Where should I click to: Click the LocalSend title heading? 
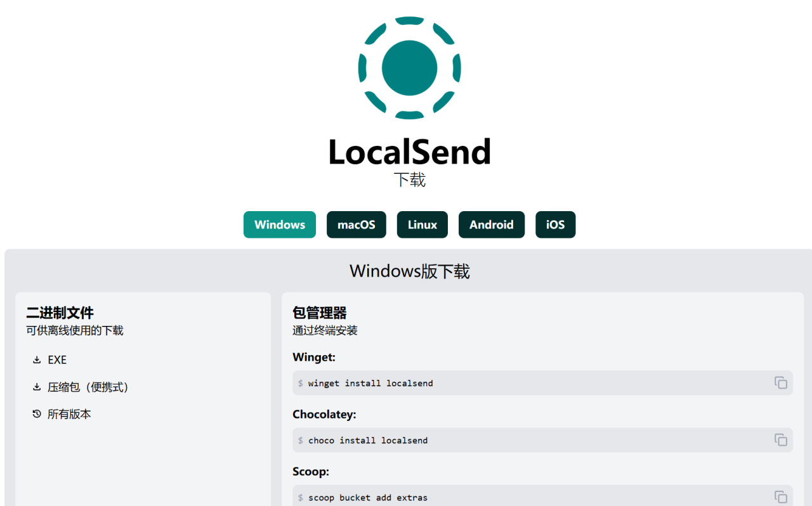pyautogui.click(x=410, y=152)
